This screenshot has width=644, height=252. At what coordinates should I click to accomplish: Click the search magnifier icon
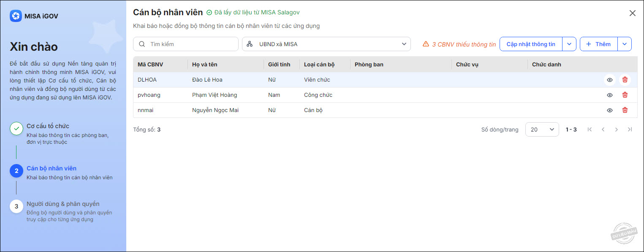[x=142, y=44]
